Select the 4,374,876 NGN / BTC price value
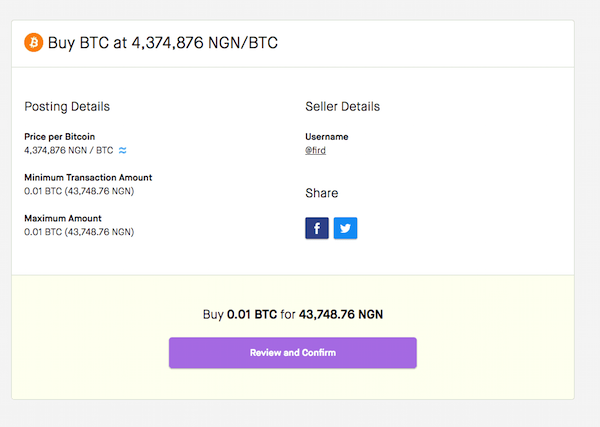The width and height of the screenshot is (600, 427). (x=69, y=150)
